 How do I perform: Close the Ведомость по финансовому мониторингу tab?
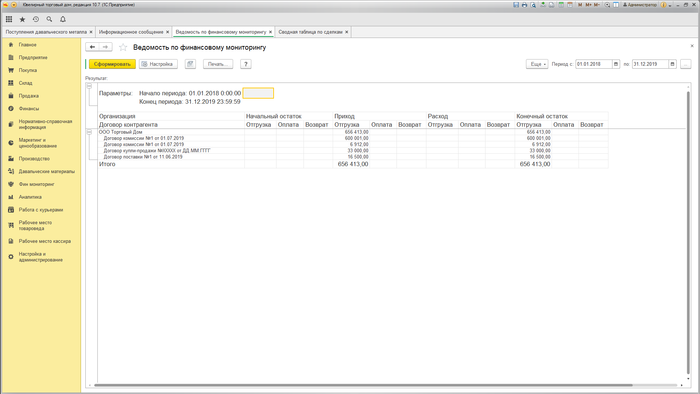(x=270, y=32)
